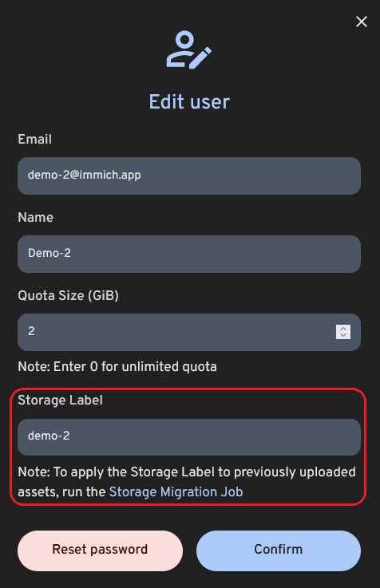Decrease quota with the down spinner arrow
380x588 pixels.
tap(343, 335)
